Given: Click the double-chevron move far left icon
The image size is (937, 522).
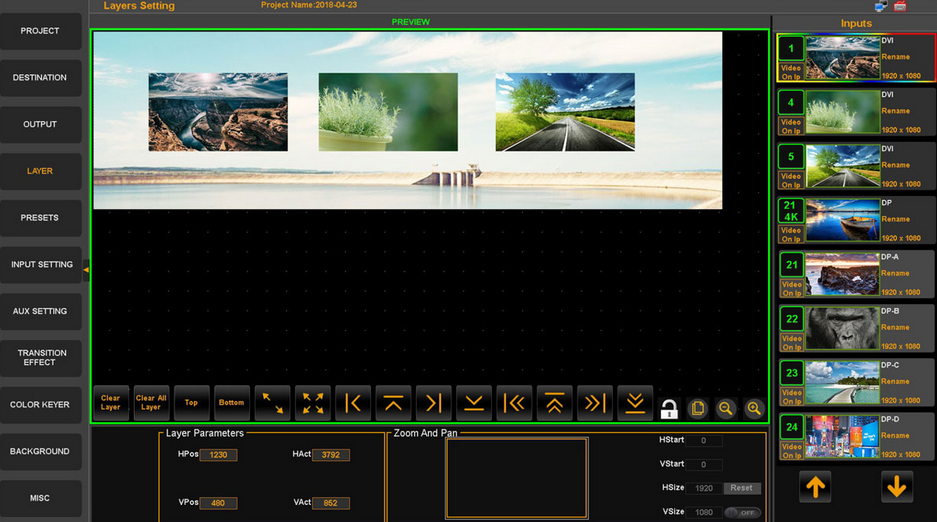Looking at the screenshot, I should tap(514, 403).
